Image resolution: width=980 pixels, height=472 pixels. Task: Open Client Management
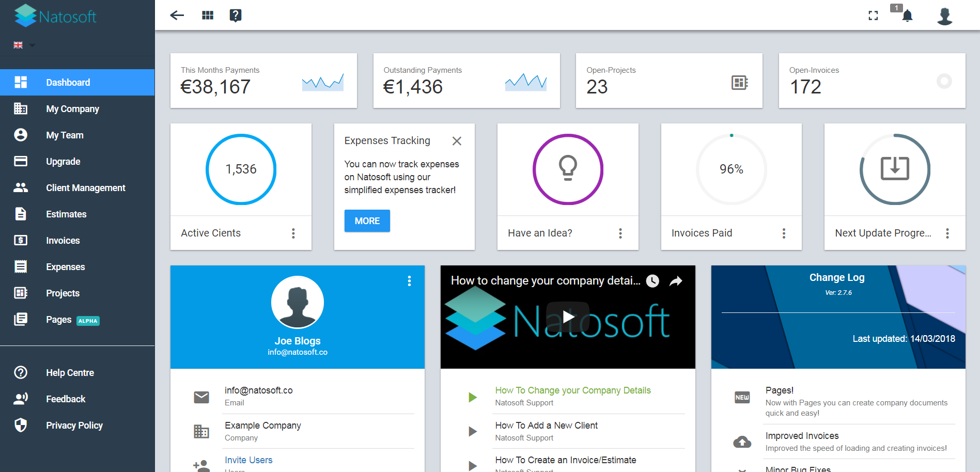(x=77, y=187)
